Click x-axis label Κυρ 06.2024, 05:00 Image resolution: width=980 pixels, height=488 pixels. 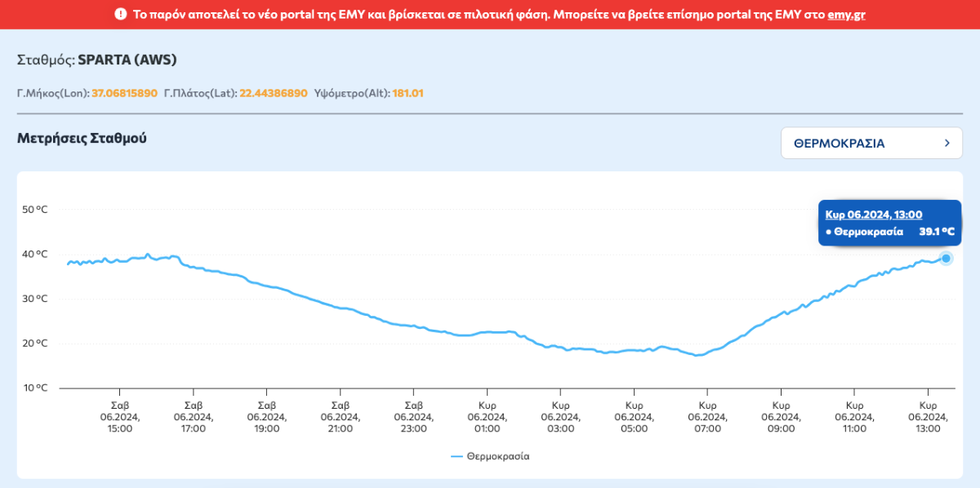(x=635, y=416)
